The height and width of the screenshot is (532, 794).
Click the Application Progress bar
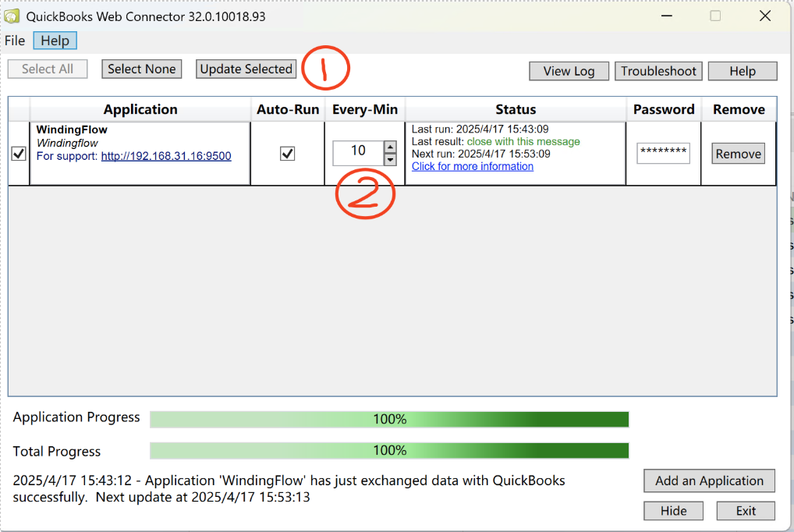point(389,420)
